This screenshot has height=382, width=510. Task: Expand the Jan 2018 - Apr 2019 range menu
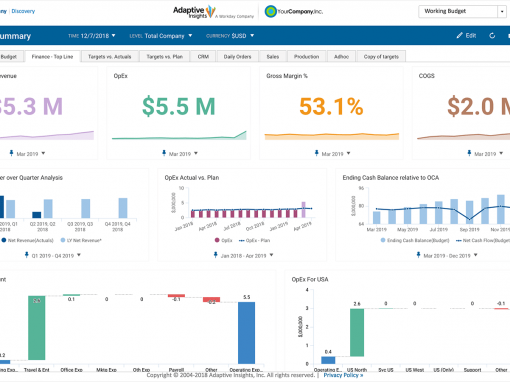point(271,255)
